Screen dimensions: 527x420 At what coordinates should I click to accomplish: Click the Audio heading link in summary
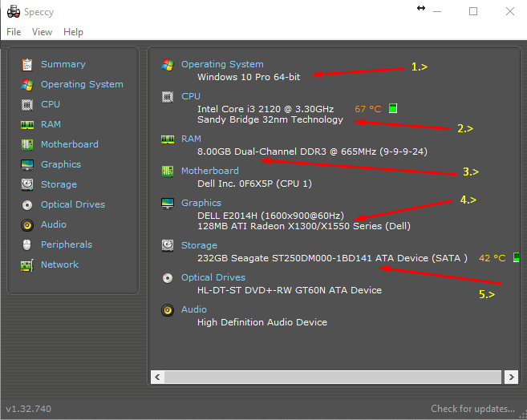coord(194,309)
